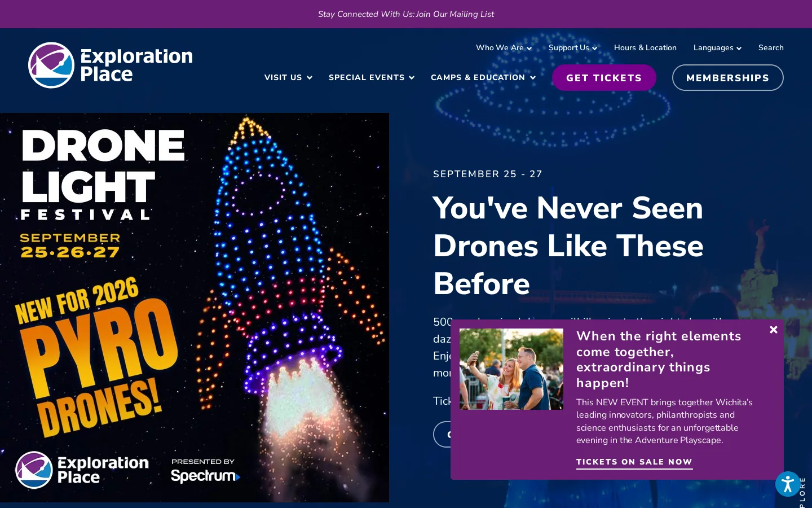The width and height of the screenshot is (812, 508).
Task: Open the accessibility options icon
Action: pyautogui.click(x=788, y=484)
